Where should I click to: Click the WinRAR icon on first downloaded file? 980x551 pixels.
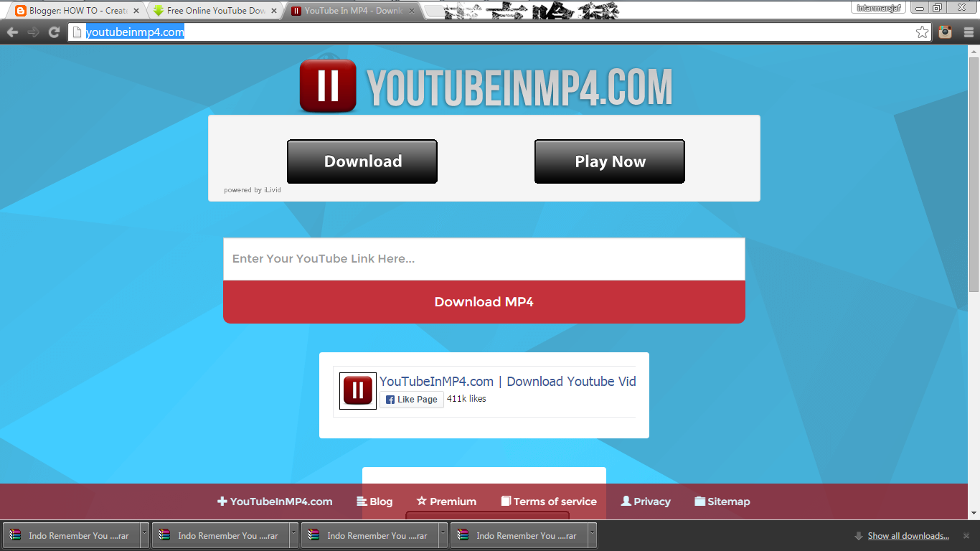click(x=16, y=535)
